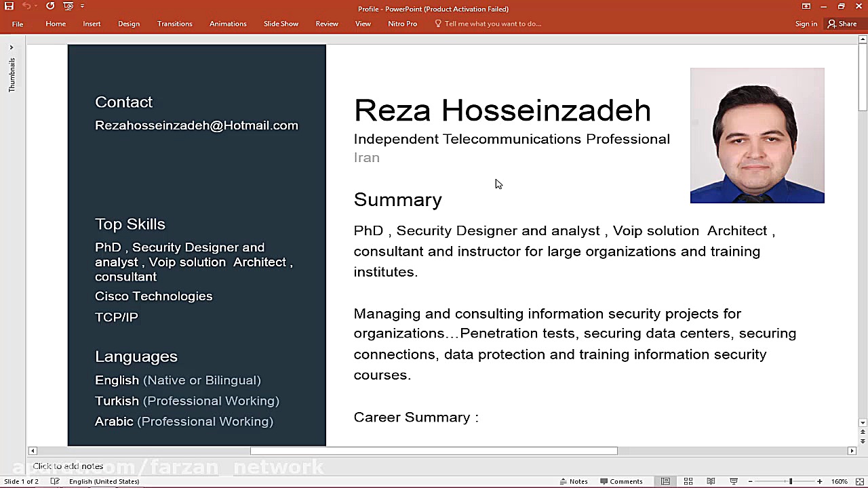Viewport: 868px width, 488px height.
Task: Open the Nitro Pro ribbon tab
Action: pos(403,24)
